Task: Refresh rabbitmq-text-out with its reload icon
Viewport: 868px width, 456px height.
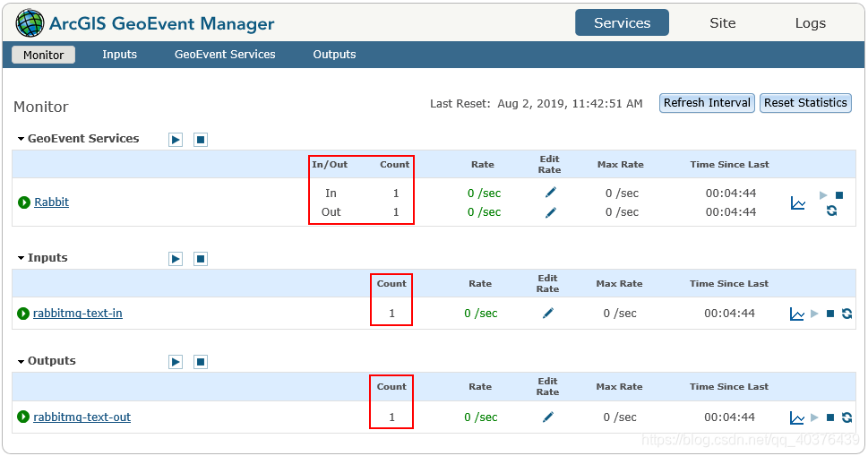Action: (x=847, y=417)
